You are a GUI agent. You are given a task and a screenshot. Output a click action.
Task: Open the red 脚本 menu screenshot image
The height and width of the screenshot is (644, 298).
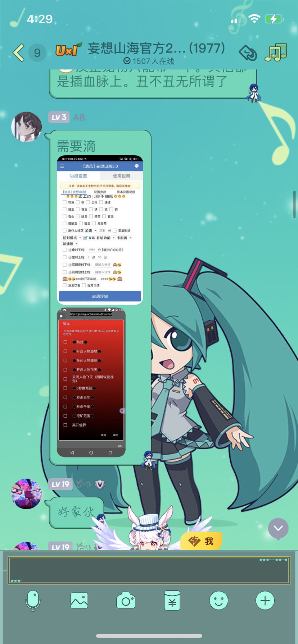91,382
